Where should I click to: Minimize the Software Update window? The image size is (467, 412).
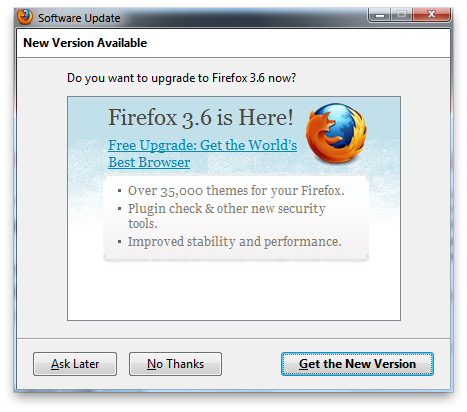[380, 15]
